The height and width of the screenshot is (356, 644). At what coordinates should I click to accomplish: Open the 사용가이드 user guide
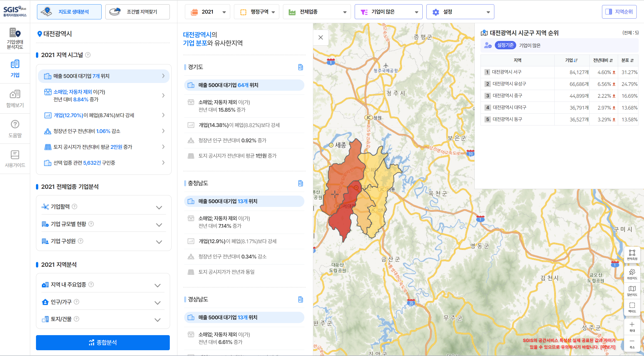point(15,159)
